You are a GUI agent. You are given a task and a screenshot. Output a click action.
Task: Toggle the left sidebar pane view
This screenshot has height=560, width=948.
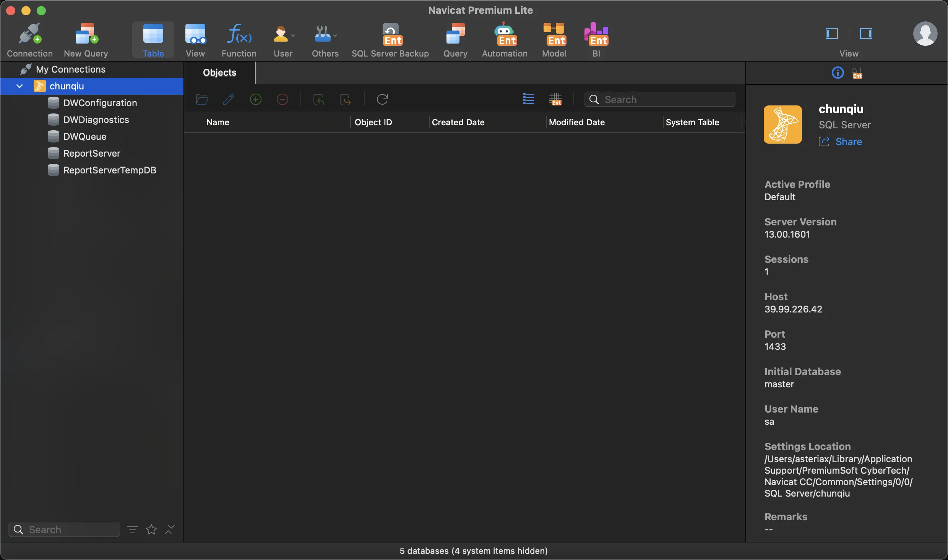832,34
